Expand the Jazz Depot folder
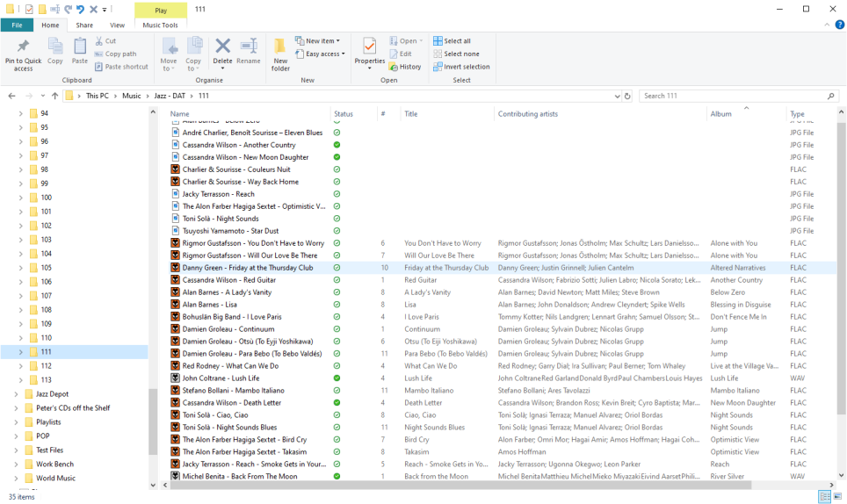The image size is (847, 504). [16, 394]
